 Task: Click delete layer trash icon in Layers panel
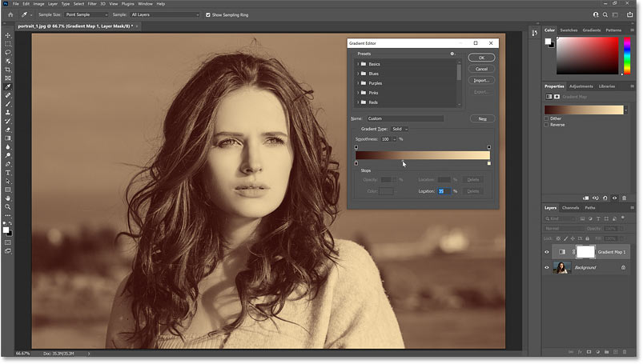[625, 352]
